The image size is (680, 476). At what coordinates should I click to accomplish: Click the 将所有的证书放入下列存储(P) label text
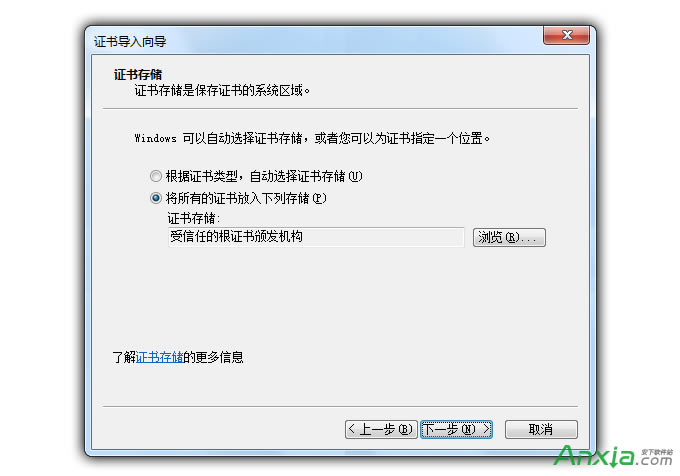pos(246,198)
